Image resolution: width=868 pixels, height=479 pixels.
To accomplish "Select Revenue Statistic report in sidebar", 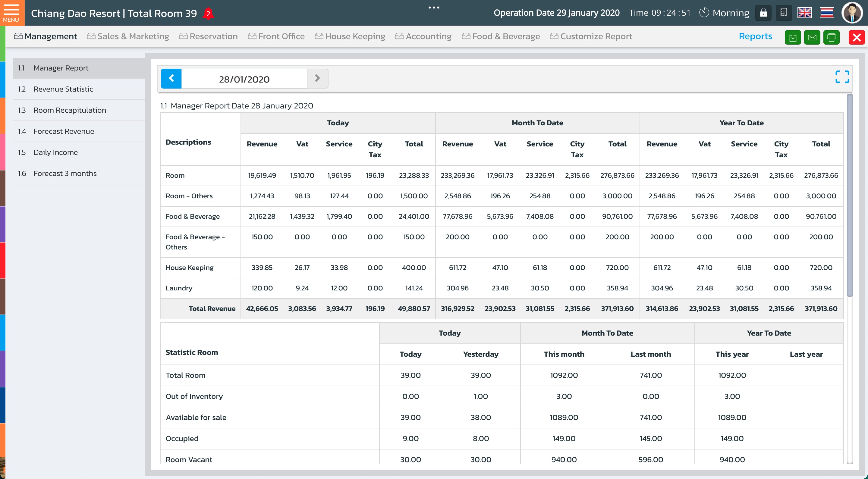I will click(63, 89).
